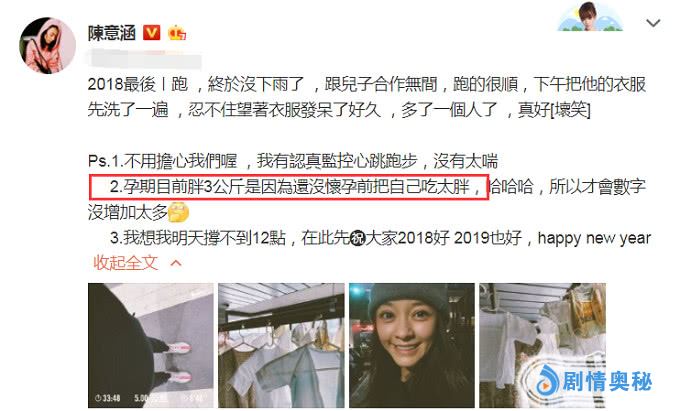Viewport: 680px width, 411px height.
Task: Open the running shoes photo thumbnail
Action: point(150,345)
